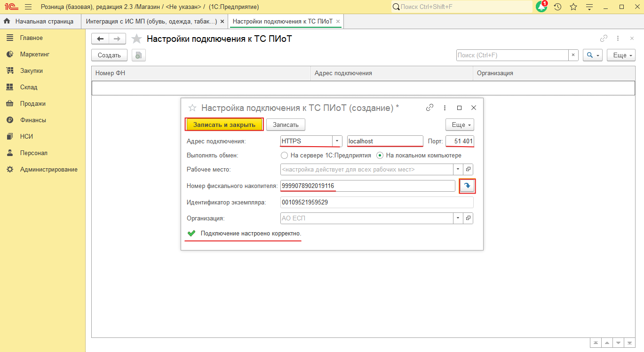Open the magnifier search dropdown
The width and height of the screenshot is (644, 352).
[593, 55]
